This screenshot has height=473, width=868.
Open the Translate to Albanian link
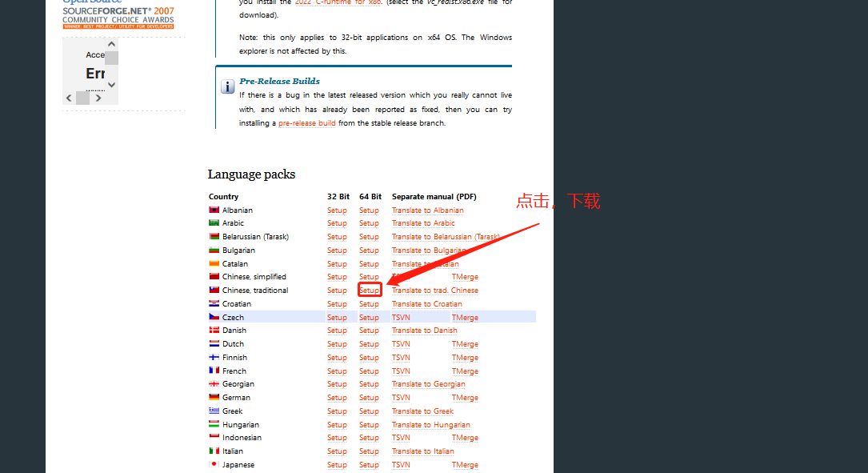428,210
